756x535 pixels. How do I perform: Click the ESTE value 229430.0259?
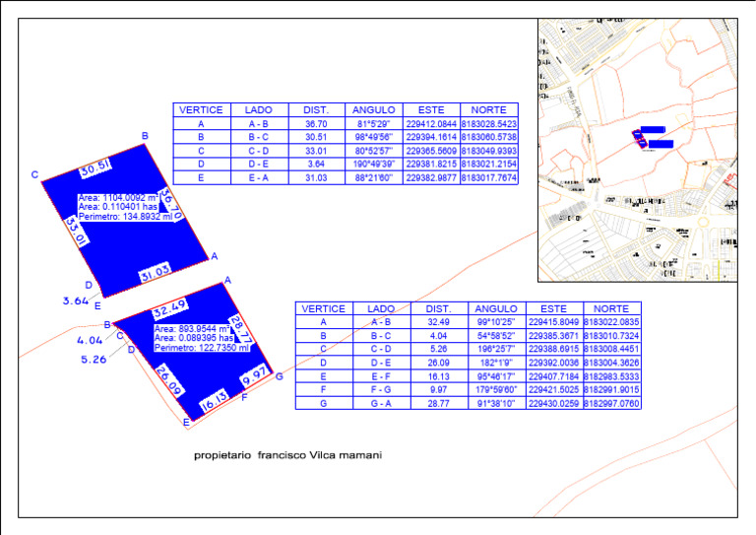[553, 404]
